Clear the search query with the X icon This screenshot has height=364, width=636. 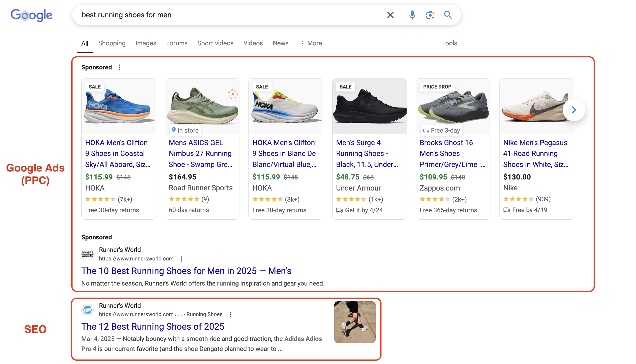(x=390, y=15)
